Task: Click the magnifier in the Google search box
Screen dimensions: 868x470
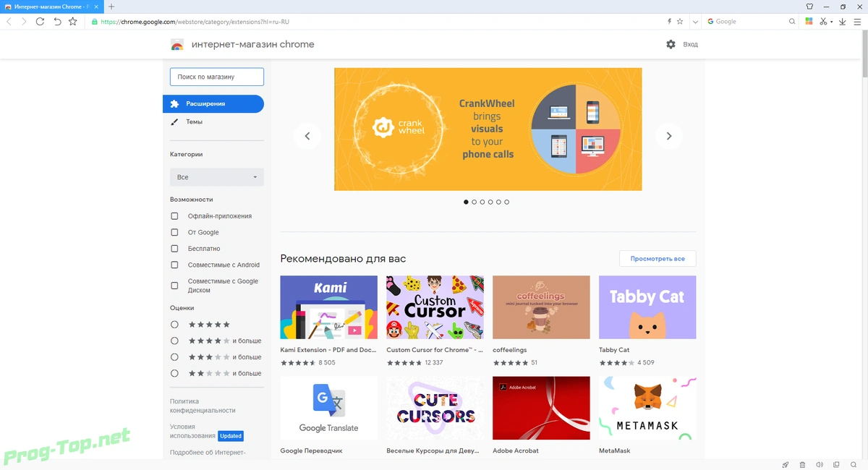Action: 792,22
